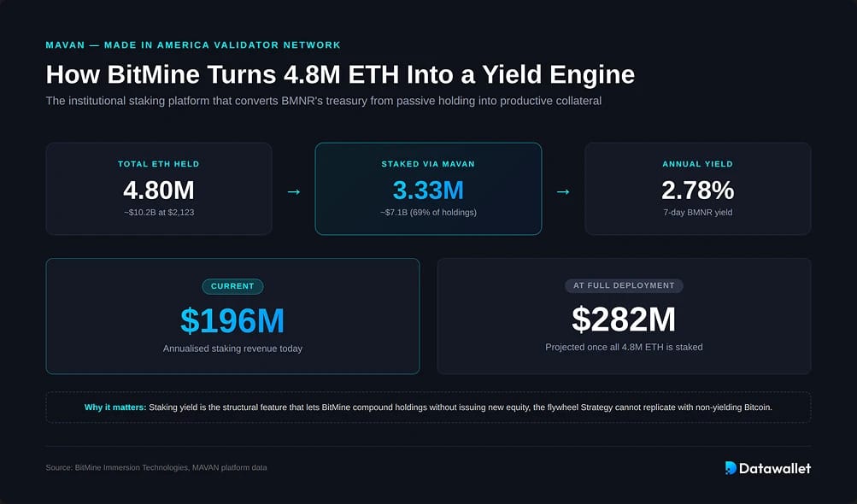857x504 pixels.
Task: Open the Total ETH Held card
Action: coord(159,189)
